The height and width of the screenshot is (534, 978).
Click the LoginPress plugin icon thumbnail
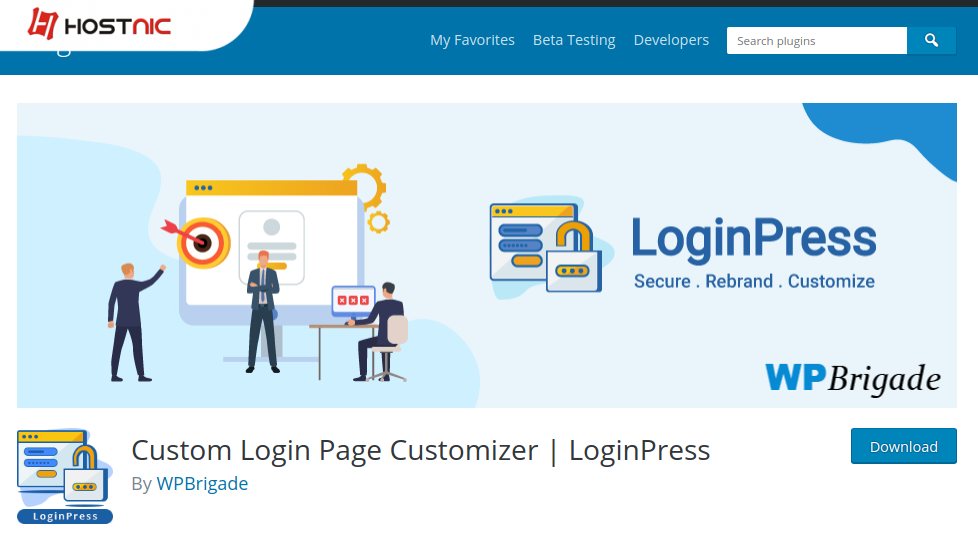tap(65, 476)
